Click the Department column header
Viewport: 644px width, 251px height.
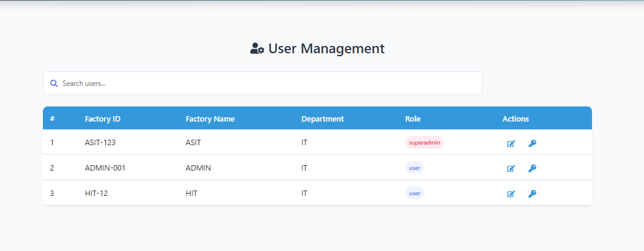[322, 119]
